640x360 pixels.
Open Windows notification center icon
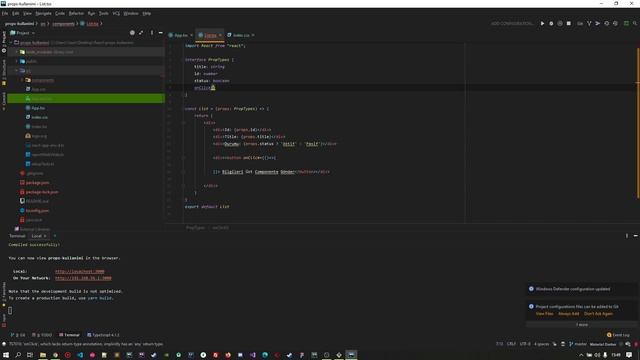click(x=629, y=355)
